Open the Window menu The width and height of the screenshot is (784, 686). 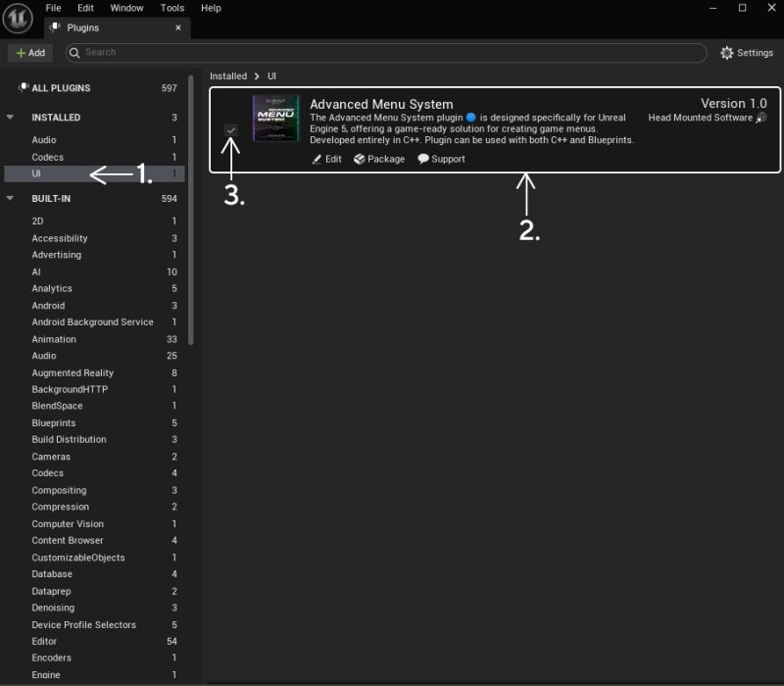(x=126, y=8)
